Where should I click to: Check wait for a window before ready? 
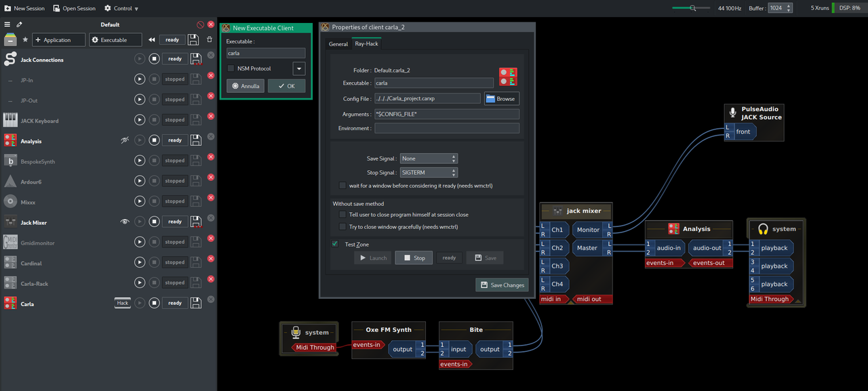(342, 185)
